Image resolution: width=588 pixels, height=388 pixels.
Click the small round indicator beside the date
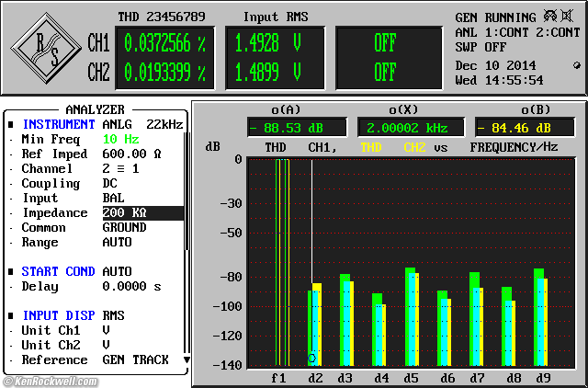[x=576, y=65]
